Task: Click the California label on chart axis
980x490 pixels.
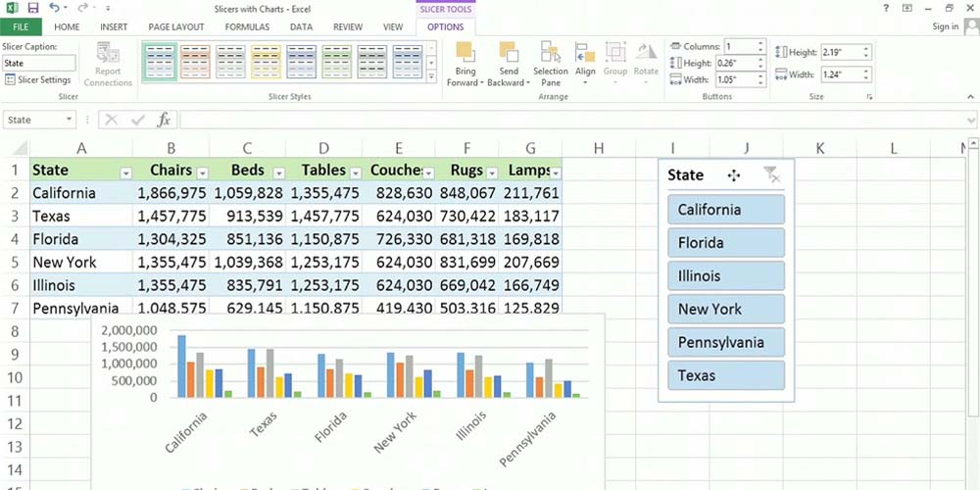Action: point(186,432)
